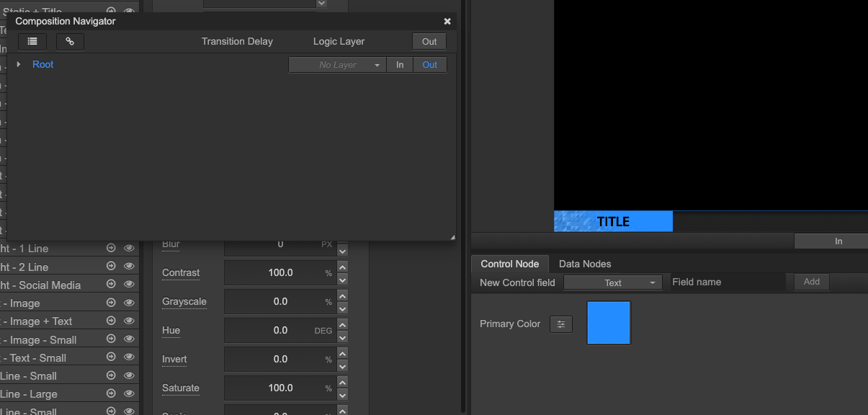Open the 'No Layer' logic layer dropdown
The height and width of the screenshot is (415, 868).
[x=337, y=65]
